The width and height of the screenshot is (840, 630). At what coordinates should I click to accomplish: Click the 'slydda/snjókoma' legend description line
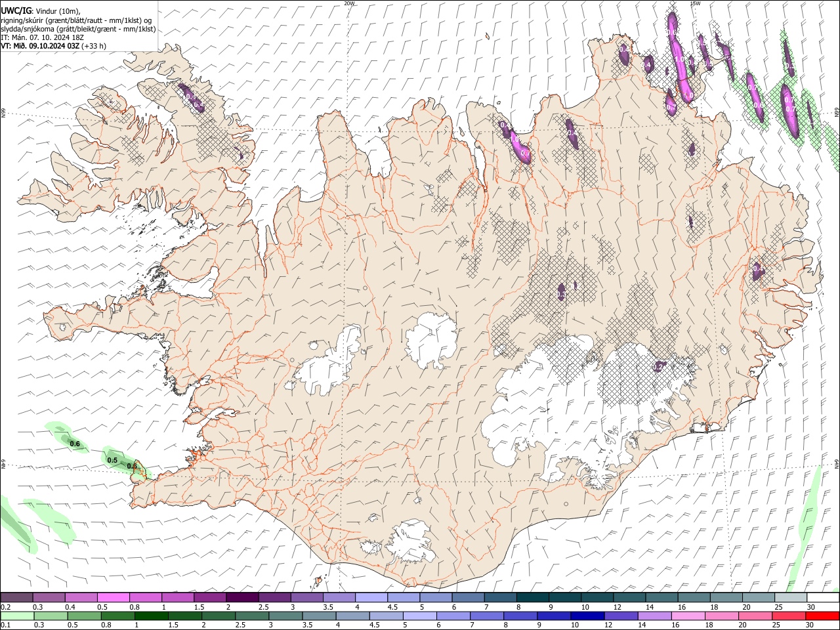point(78,29)
